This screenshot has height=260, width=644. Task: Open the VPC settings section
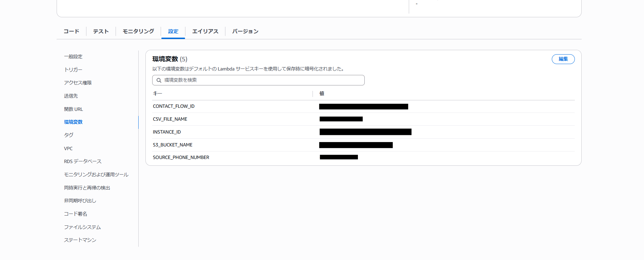[x=68, y=148]
